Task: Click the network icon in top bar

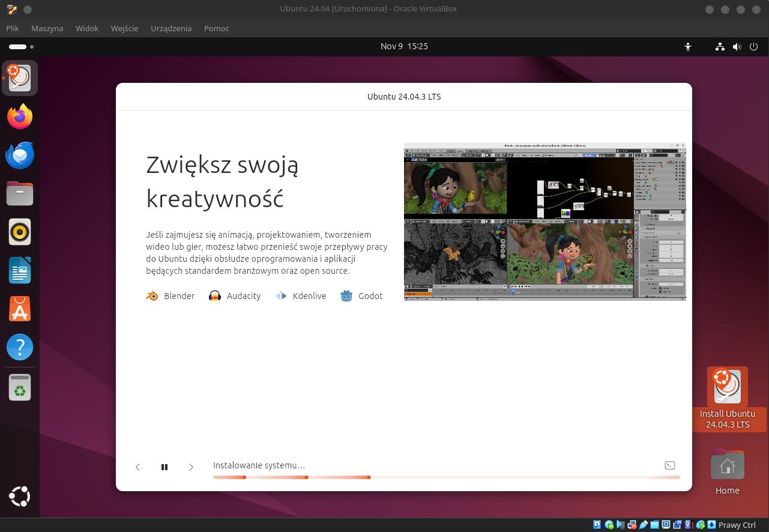Action: point(720,46)
